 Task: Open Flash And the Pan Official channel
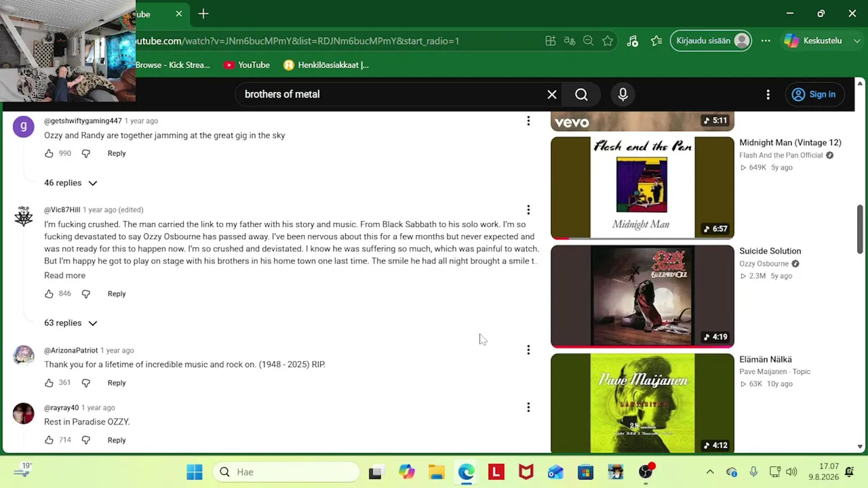(x=781, y=155)
